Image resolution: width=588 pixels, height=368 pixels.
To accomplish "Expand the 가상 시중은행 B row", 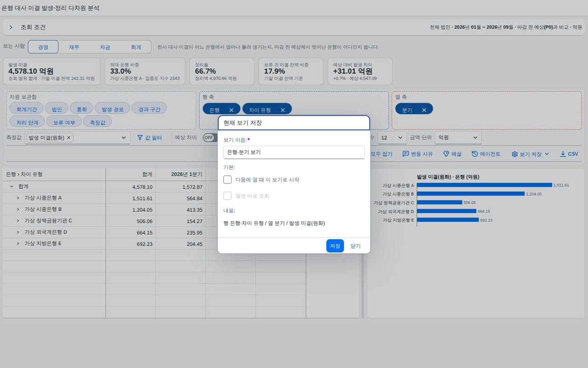I will pyautogui.click(x=18, y=209).
